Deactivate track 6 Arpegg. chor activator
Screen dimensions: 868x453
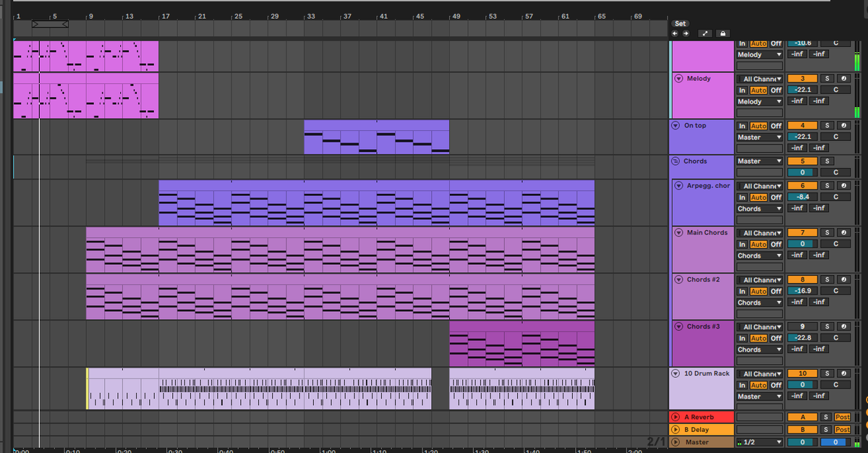point(802,186)
